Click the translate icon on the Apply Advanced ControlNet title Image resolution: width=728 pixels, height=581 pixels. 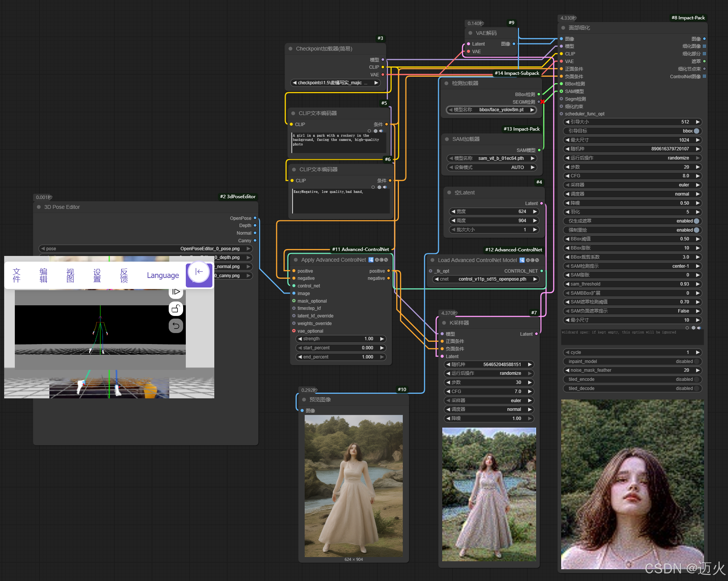pos(371,260)
